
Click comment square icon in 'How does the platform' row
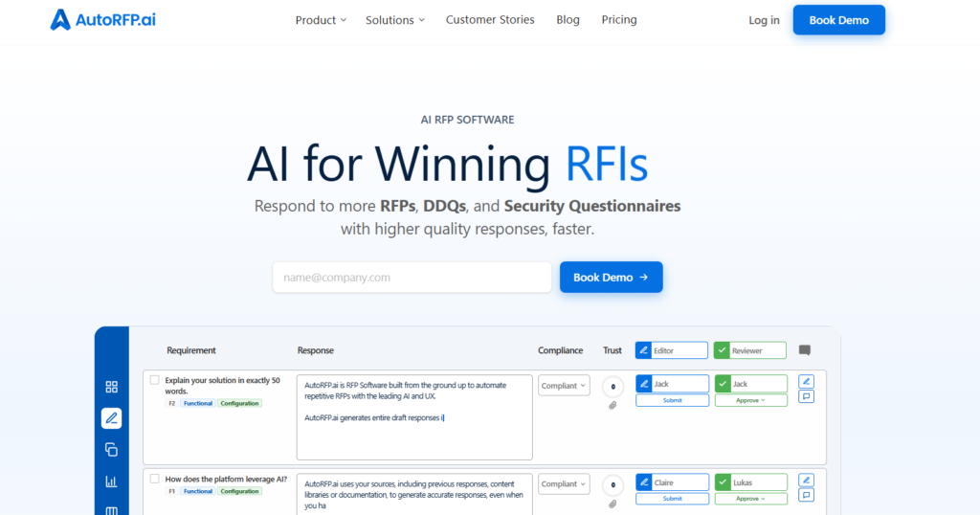click(x=806, y=495)
